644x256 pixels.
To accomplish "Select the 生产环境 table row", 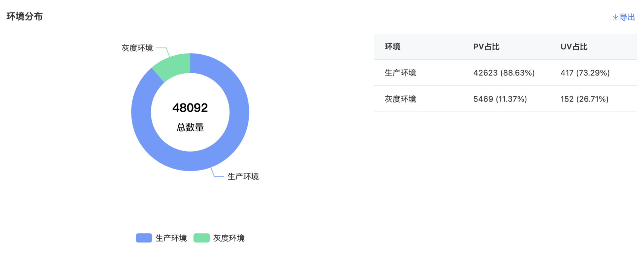I will pyautogui.click(x=506, y=73).
